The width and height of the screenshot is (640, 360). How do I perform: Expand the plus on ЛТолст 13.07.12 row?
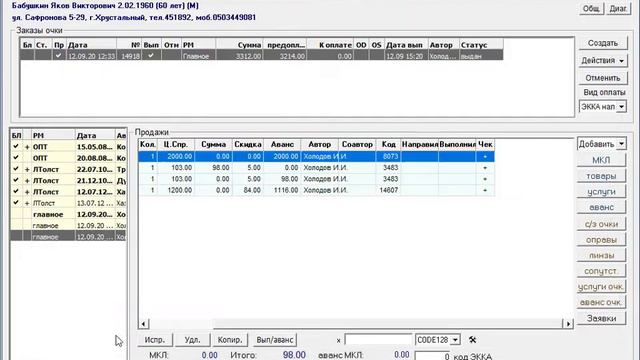point(27,203)
